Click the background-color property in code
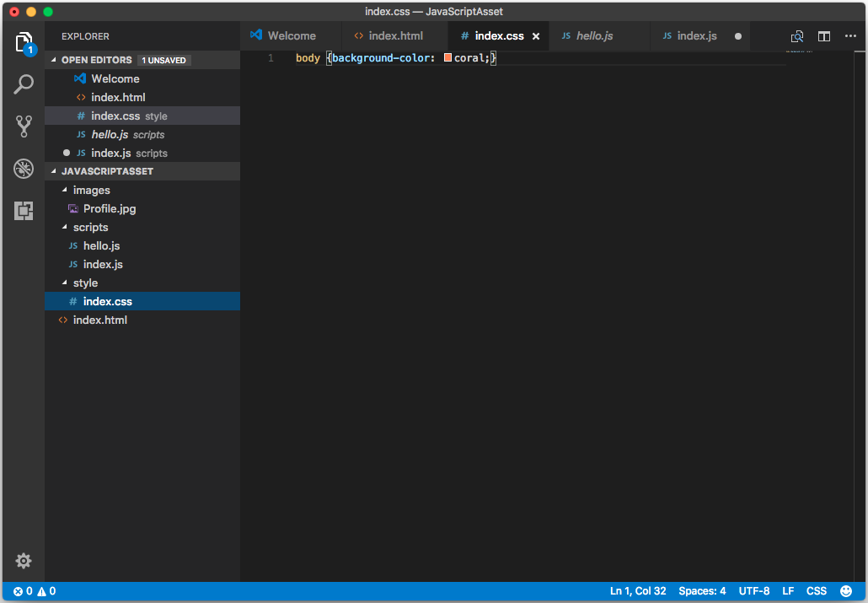This screenshot has width=868, height=603. click(380, 57)
